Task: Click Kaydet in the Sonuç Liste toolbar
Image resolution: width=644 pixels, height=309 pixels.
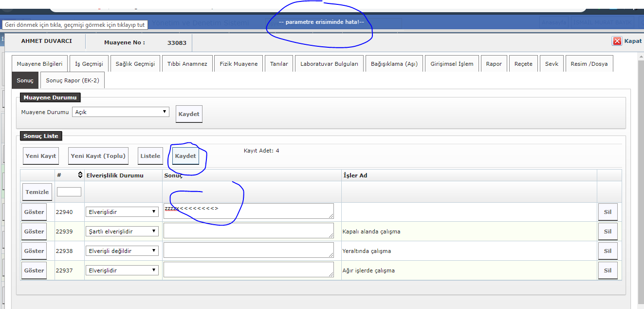Action: coord(185,156)
